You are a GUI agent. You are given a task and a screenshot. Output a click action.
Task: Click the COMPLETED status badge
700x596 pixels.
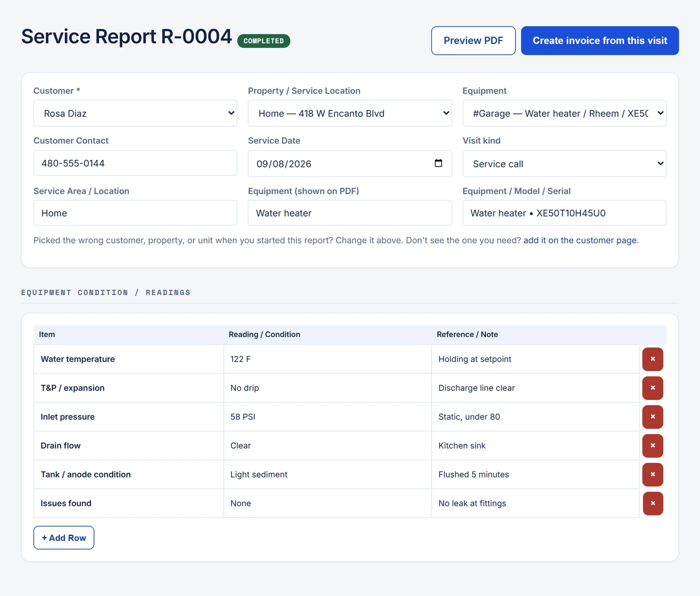(263, 41)
